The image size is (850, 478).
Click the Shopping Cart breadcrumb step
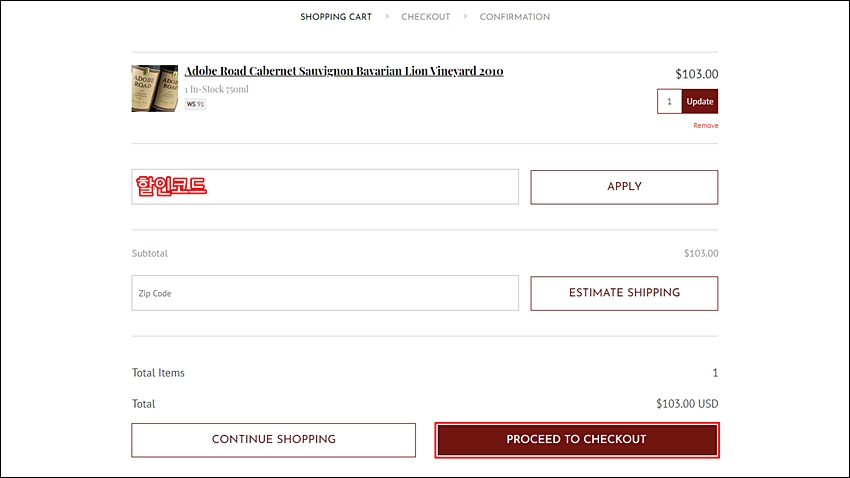[x=336, y=17]
